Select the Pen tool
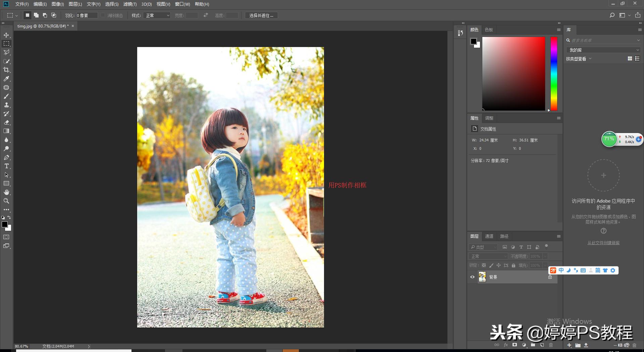Screen dimensions: 644x352 point(6,158)
